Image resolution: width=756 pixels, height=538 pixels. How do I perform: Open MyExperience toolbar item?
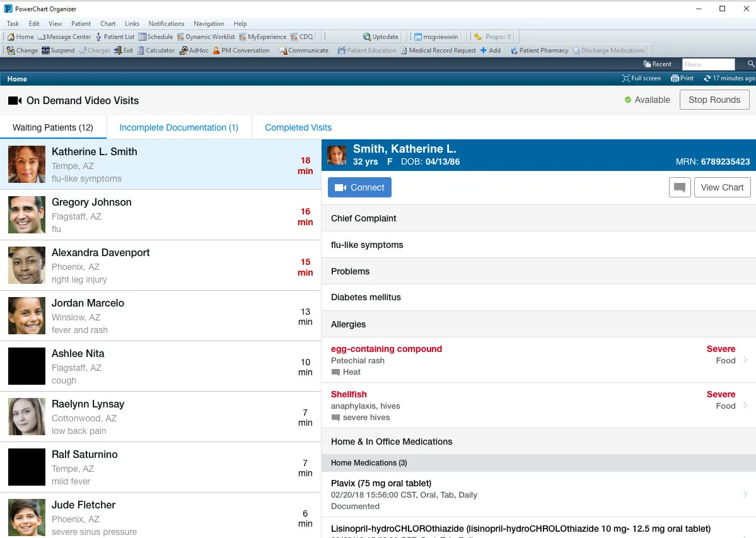point(263,37)
